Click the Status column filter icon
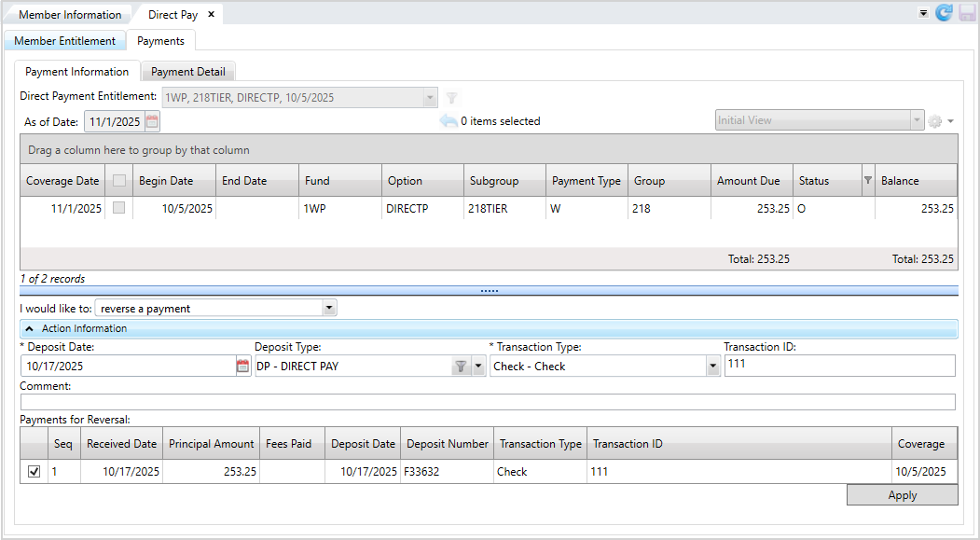This screenshot has height=540, width=980. coord(867,181)
